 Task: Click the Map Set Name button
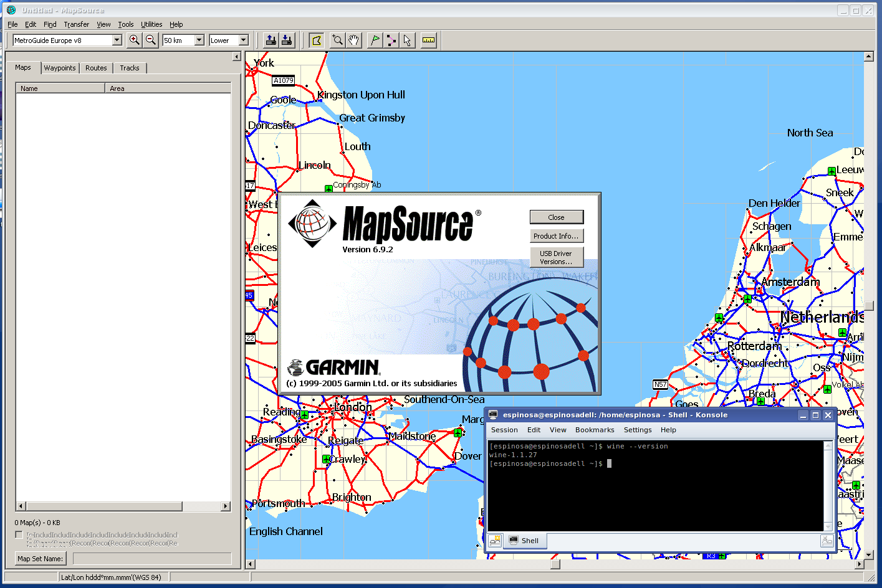pos(40,559)
